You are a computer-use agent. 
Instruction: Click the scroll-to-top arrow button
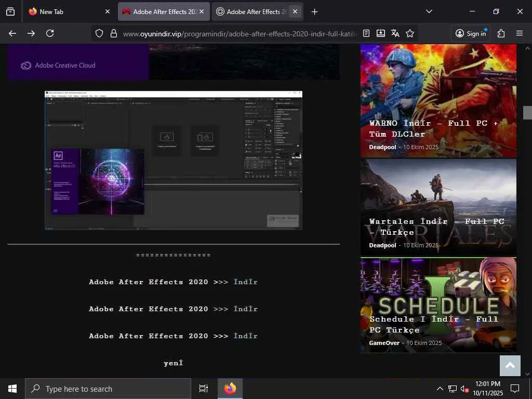tap(510, 365)
